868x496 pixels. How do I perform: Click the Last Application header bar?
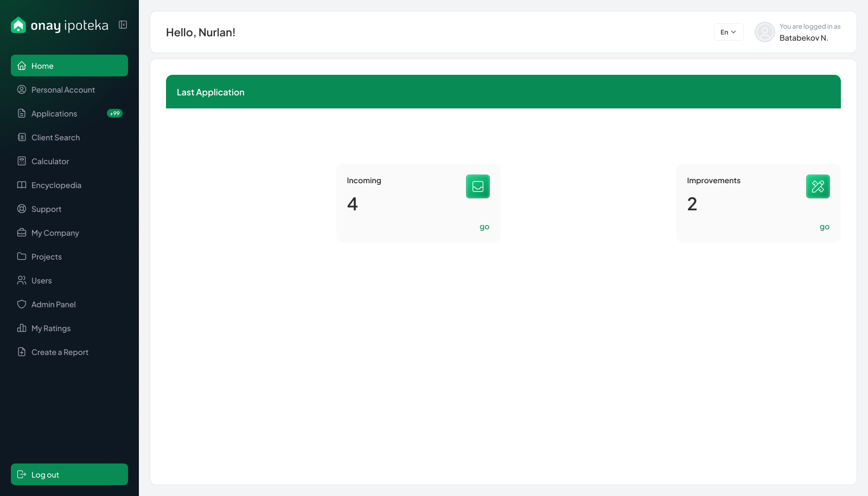[503, 92]
